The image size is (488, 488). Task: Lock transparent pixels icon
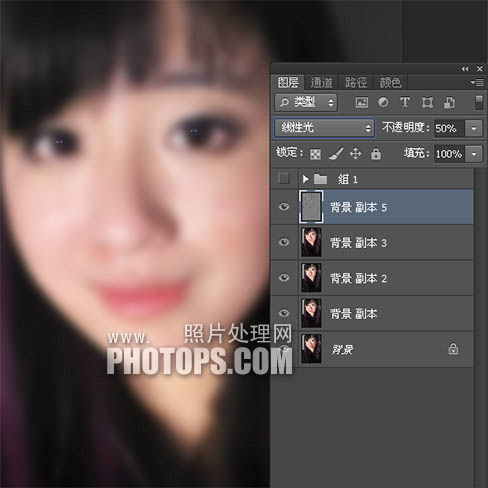click(315, 154)
